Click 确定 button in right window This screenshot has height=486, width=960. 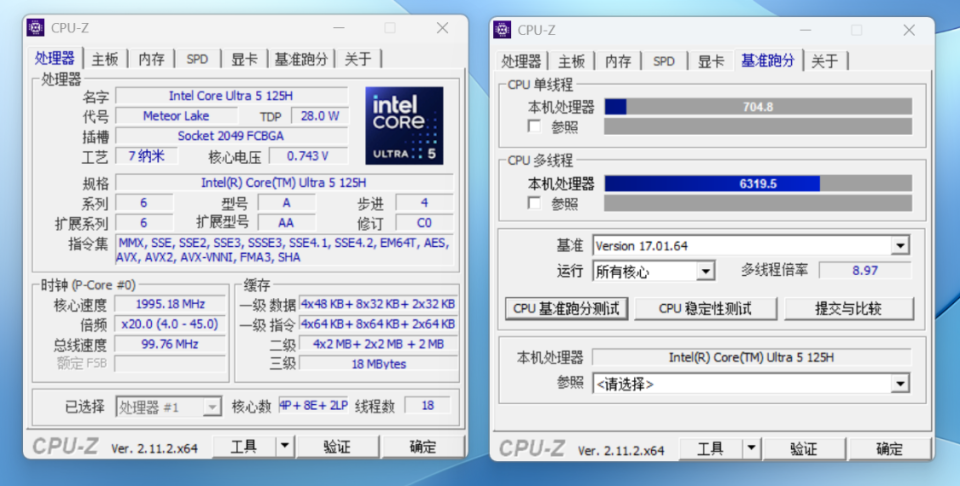pos(890,449)
